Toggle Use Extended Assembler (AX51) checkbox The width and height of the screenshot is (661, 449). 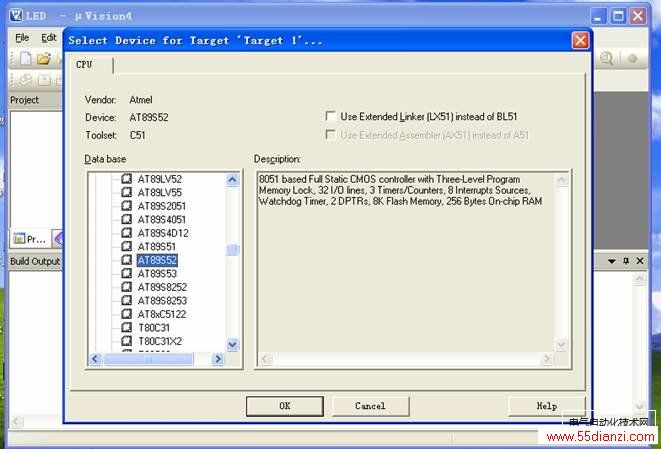[331, 135]
